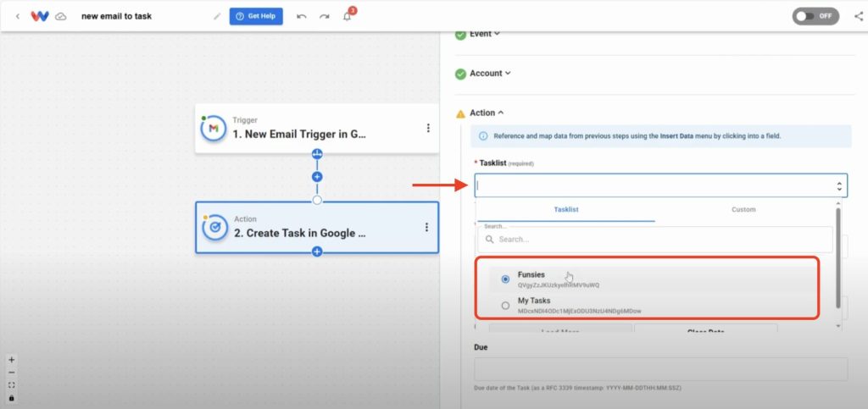Select '2. Create Task in Google ...' step
The height and width of the screenshot is (409, 868).
[x=317, y=227]
